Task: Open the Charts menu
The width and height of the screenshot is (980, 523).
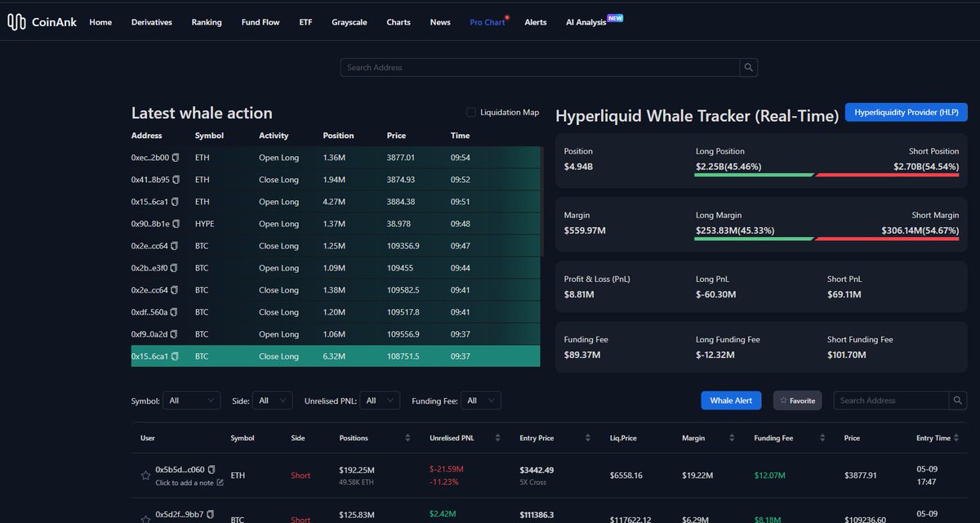Action: pyautogui.click(x=399, y=22)
